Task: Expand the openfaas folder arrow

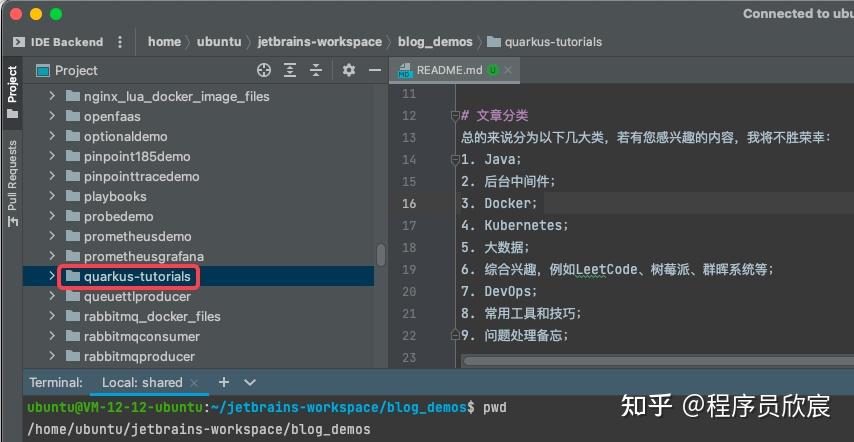Action: pos(52,116)
